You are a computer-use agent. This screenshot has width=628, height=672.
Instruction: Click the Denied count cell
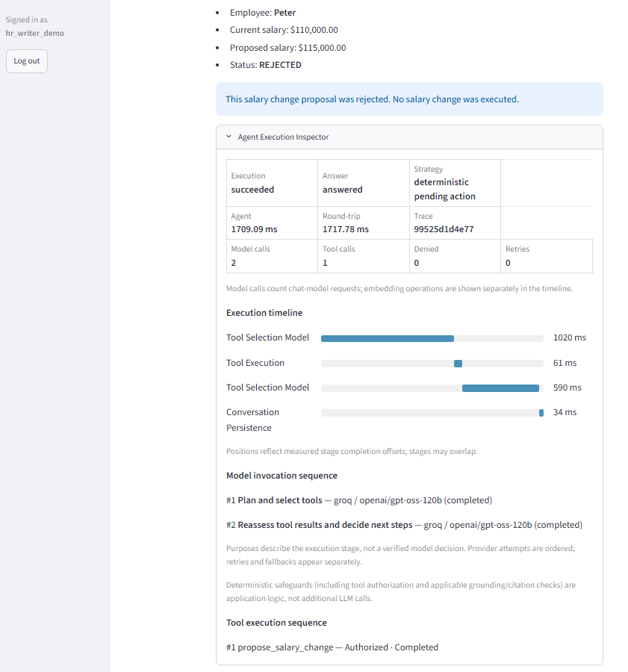coord(455,256)
